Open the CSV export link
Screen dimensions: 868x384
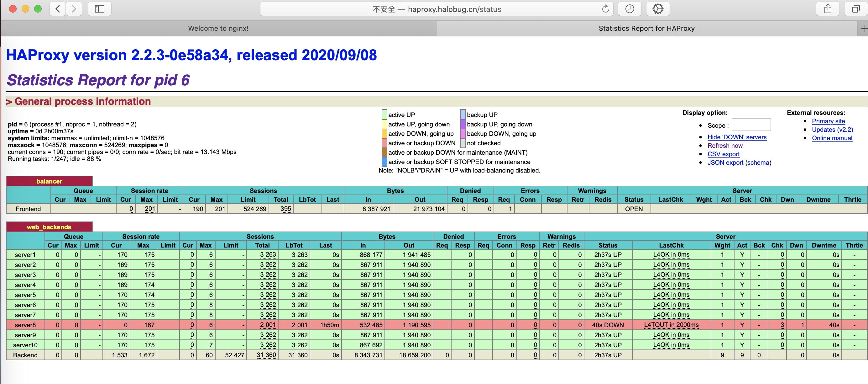(724, 154)
